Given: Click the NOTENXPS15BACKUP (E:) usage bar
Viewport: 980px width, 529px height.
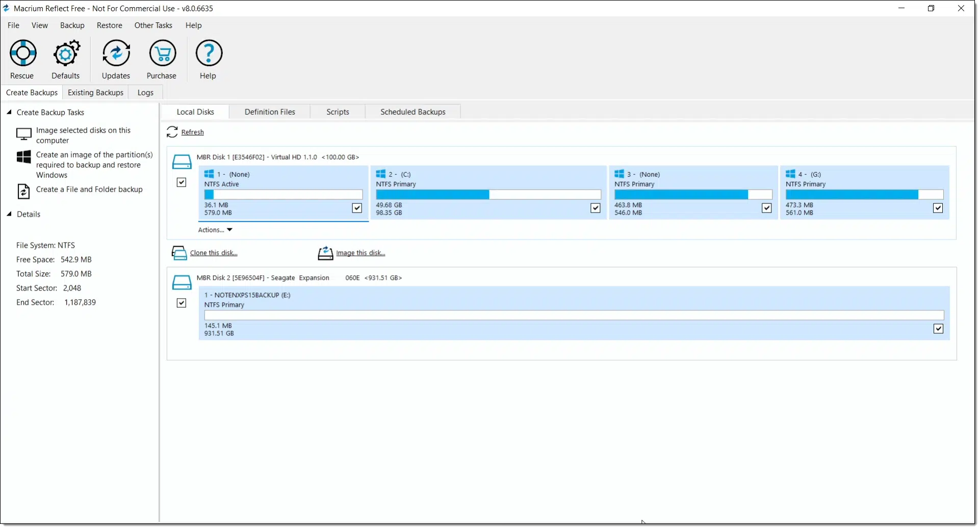Looking at the screenshot, I should 574,315.
